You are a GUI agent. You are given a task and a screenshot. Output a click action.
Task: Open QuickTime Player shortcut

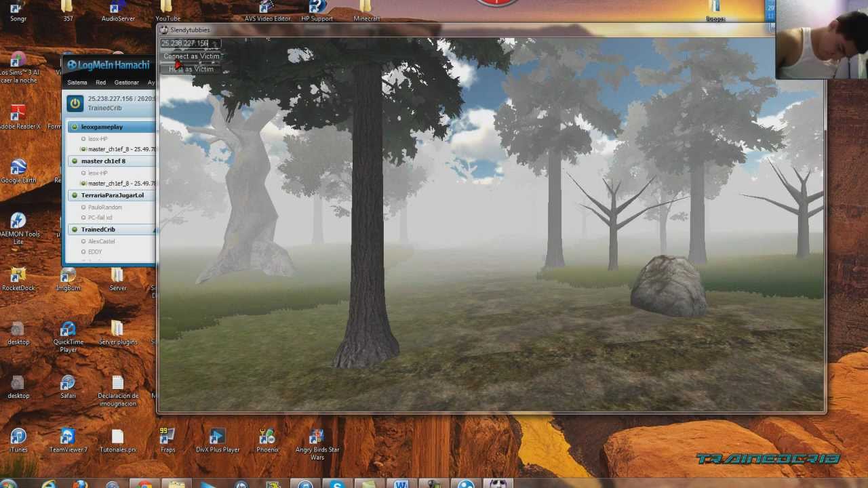(68, 336)
